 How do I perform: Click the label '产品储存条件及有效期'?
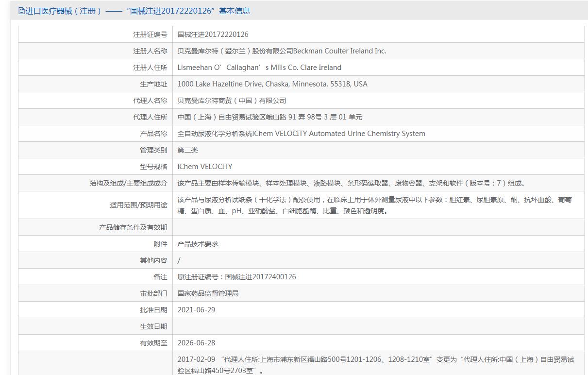[133, 227]
